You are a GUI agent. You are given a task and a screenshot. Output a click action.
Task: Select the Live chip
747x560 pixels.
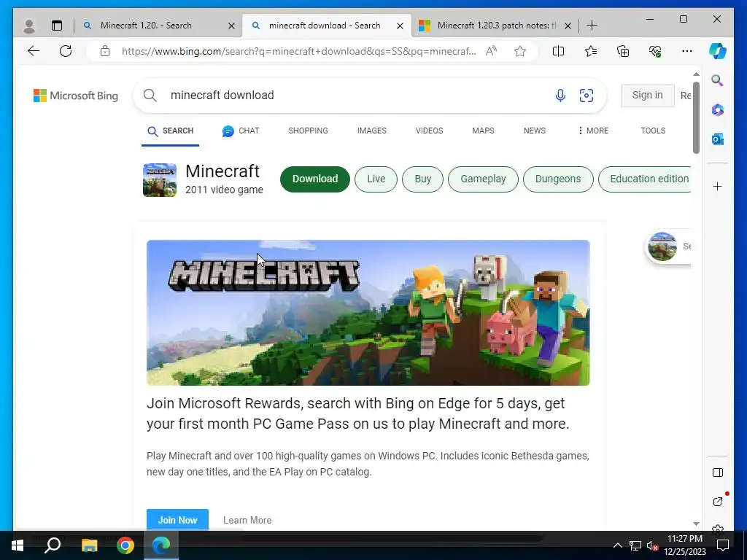click(x=376, y=179)
